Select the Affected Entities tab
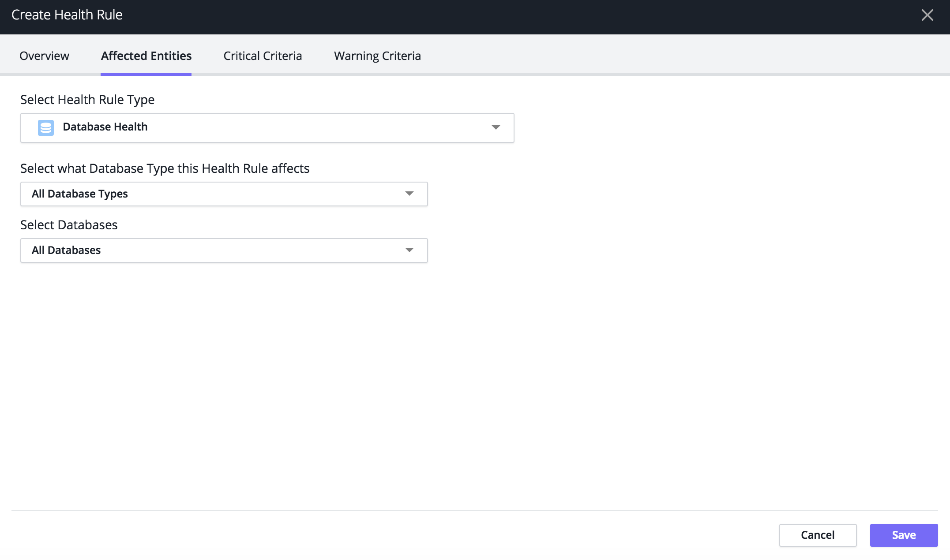This screenshot has width=950, height=560. [x=146, y=55]
